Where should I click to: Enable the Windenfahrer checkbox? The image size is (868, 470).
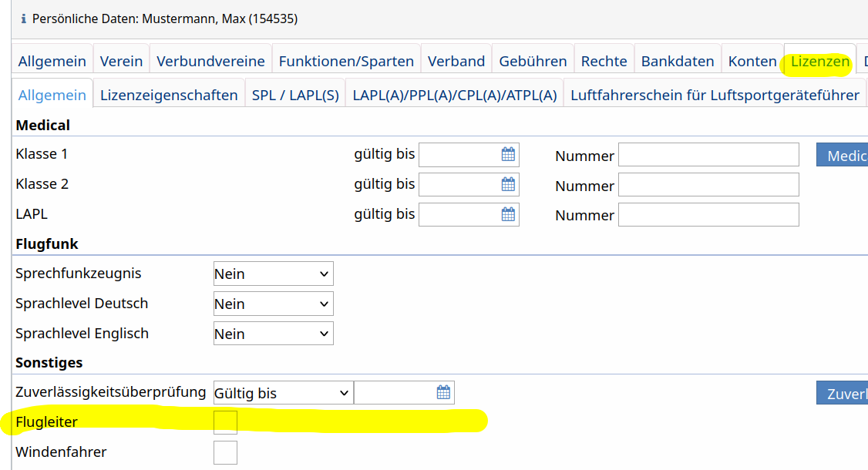click(225, 452)
